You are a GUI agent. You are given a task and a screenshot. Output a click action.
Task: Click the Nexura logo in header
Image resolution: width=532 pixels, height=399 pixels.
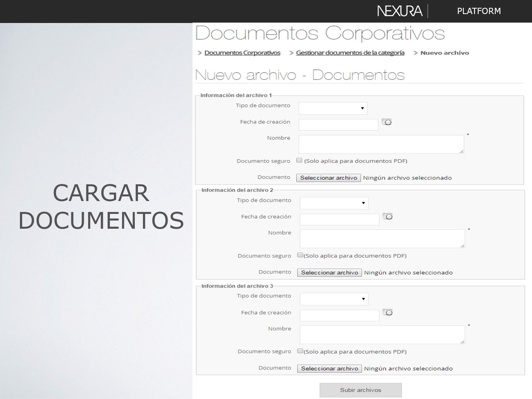pyautogui.click(x=400, y=11)
